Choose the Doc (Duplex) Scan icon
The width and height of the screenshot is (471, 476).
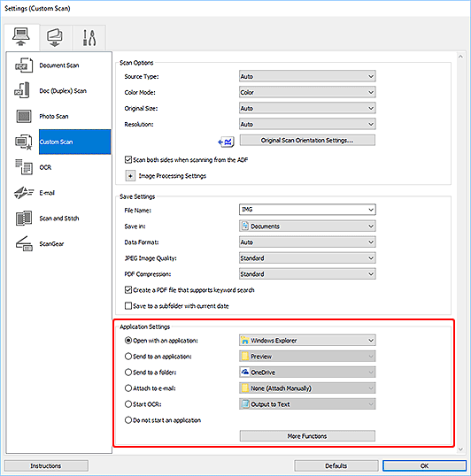click(22, 90)
